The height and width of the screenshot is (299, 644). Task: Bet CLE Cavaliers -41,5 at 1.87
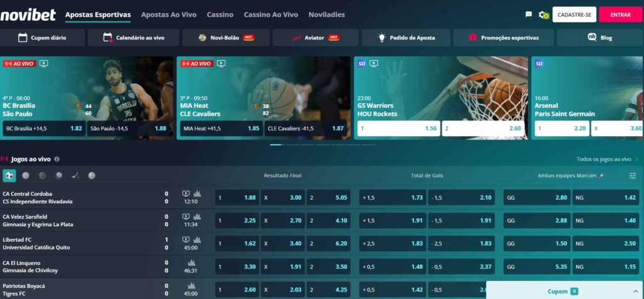pos(306,128)
